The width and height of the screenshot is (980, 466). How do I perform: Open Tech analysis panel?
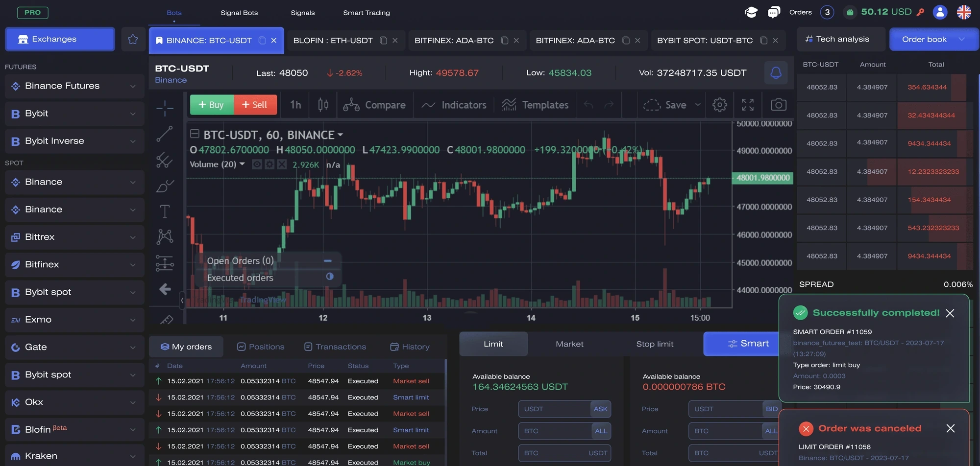(x=841, y=39)
